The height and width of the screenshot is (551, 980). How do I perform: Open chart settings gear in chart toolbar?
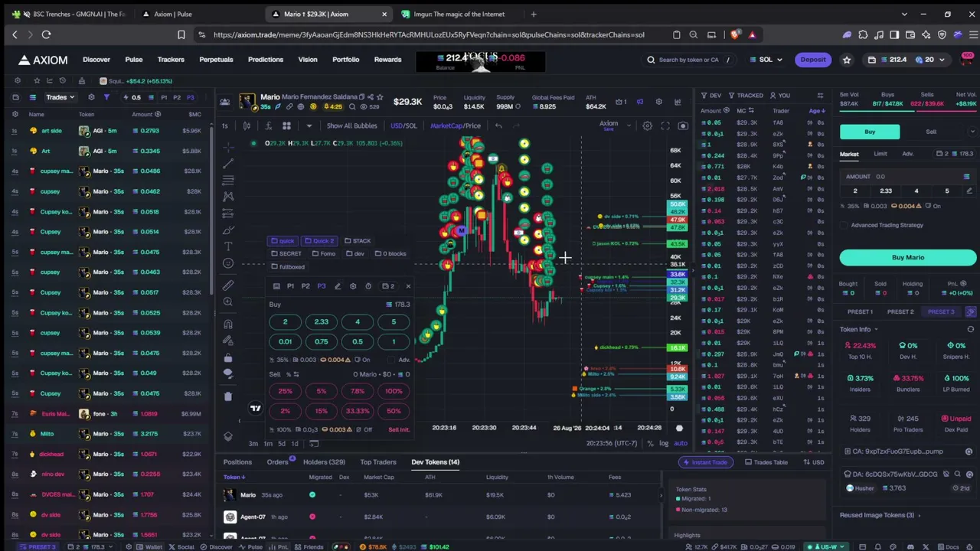[647, 126]
